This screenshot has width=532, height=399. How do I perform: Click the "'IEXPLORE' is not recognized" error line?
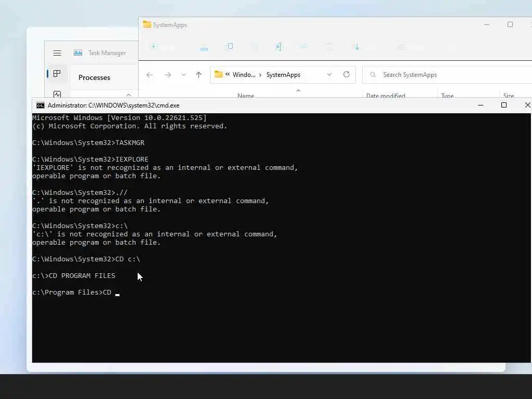coord(165,168)
